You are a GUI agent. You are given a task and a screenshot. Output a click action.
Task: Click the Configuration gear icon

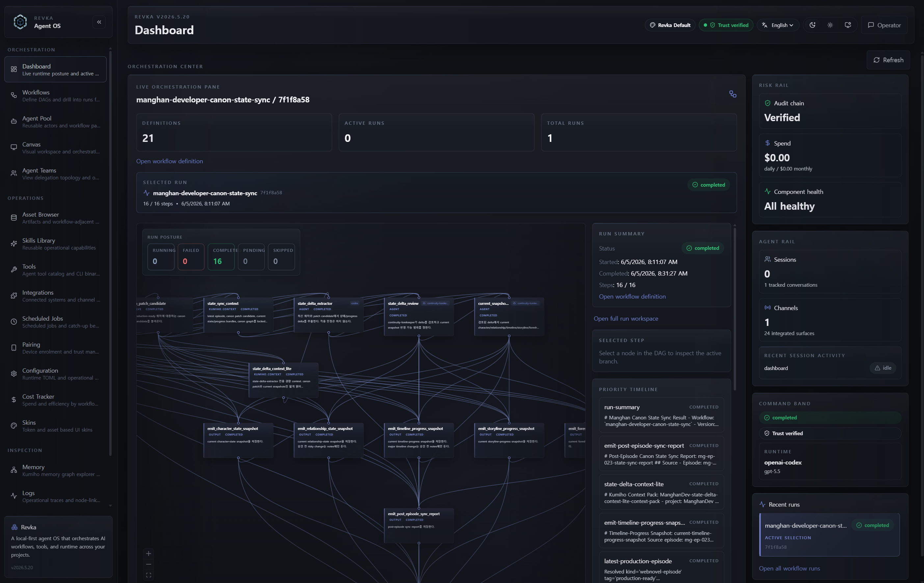click(x=14, y=374)
